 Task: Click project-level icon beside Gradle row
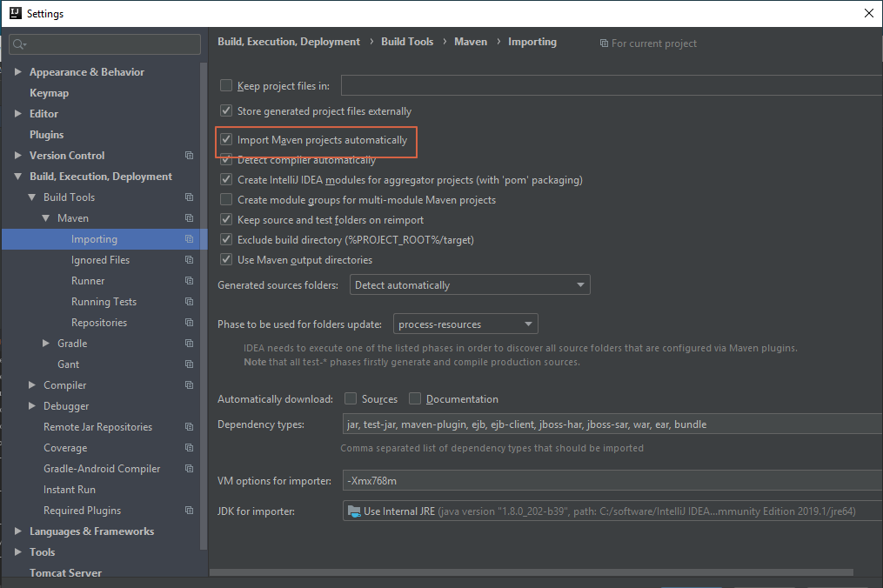(190, 343)
